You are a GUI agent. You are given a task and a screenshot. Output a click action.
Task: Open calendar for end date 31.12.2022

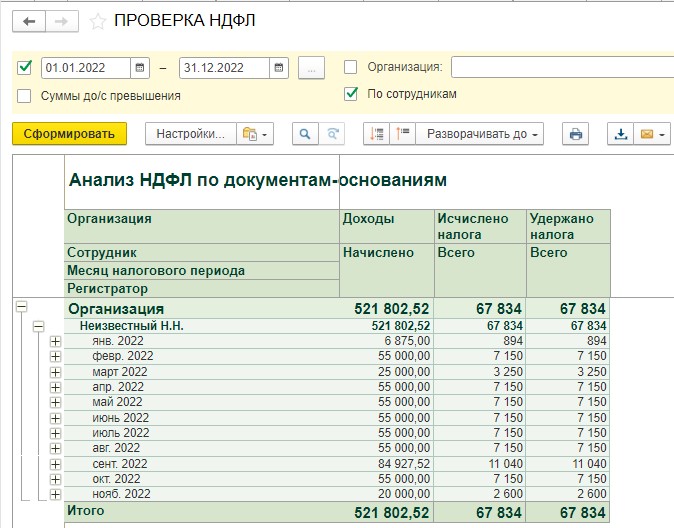(x=279, y=68)
